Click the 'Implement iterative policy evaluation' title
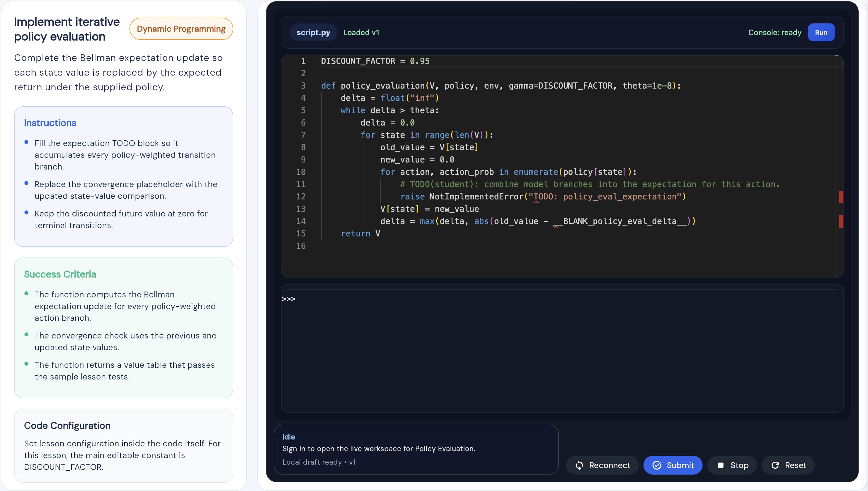 67,29
